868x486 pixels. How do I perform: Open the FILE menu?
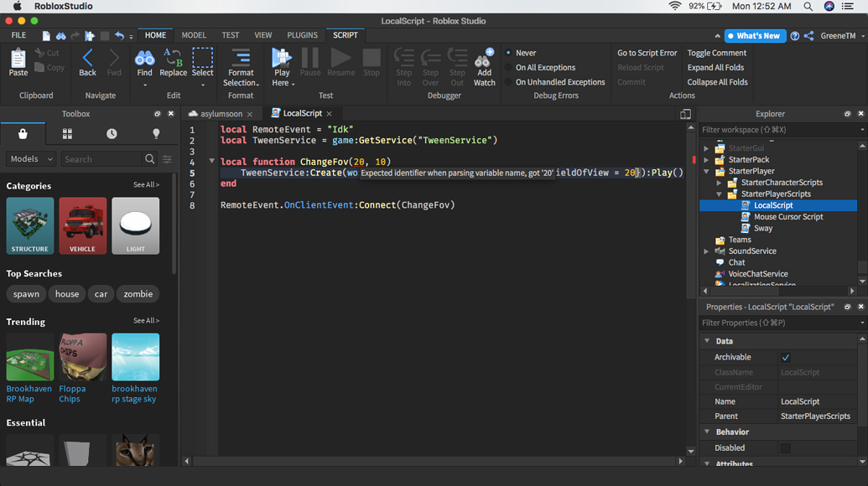[x=18, y=35]
